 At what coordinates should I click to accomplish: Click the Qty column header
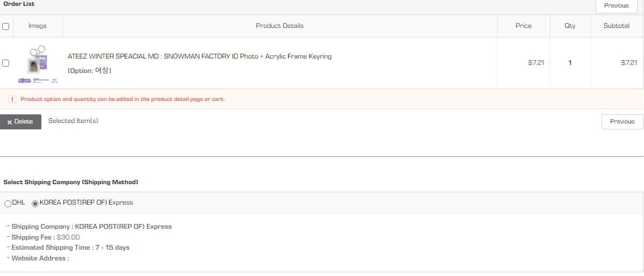[x=570, y=26]
